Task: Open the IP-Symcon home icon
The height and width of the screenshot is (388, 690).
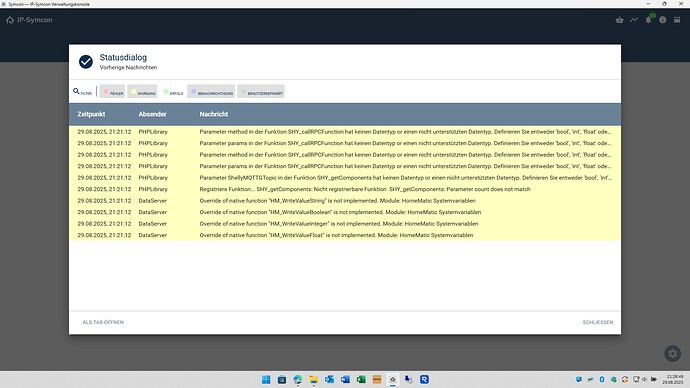Action: (x=10, y=20)
